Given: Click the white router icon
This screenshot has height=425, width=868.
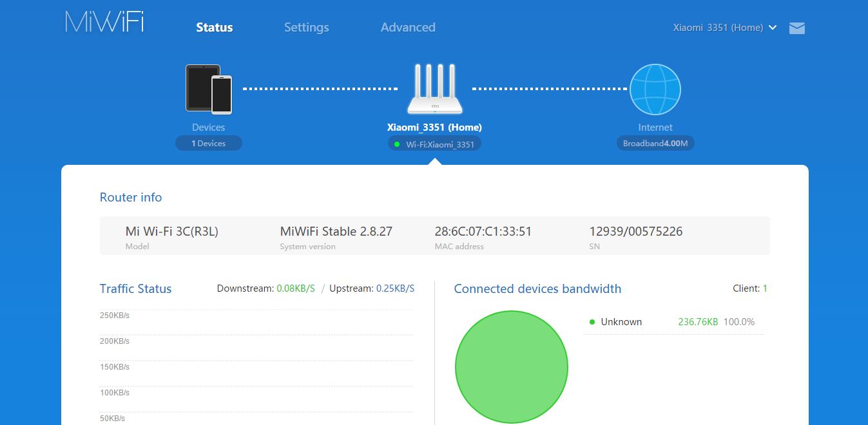Looking at the screenshot, I should [435, 89].
